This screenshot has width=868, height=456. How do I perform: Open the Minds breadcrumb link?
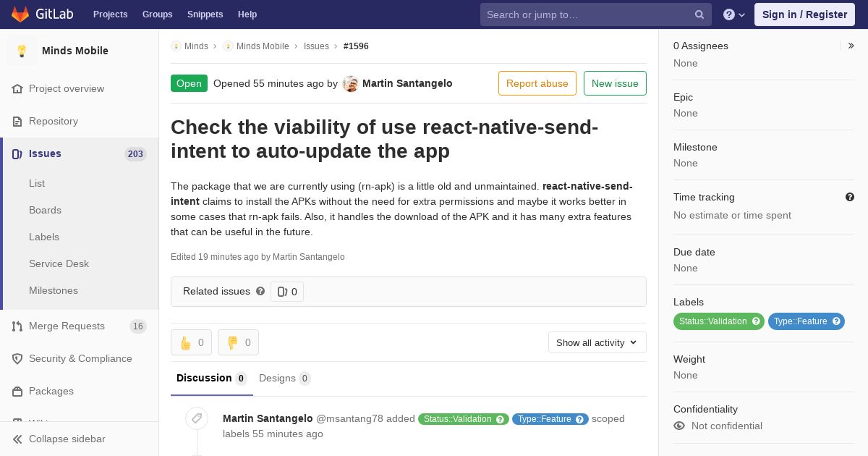click(x=196, y=46)
